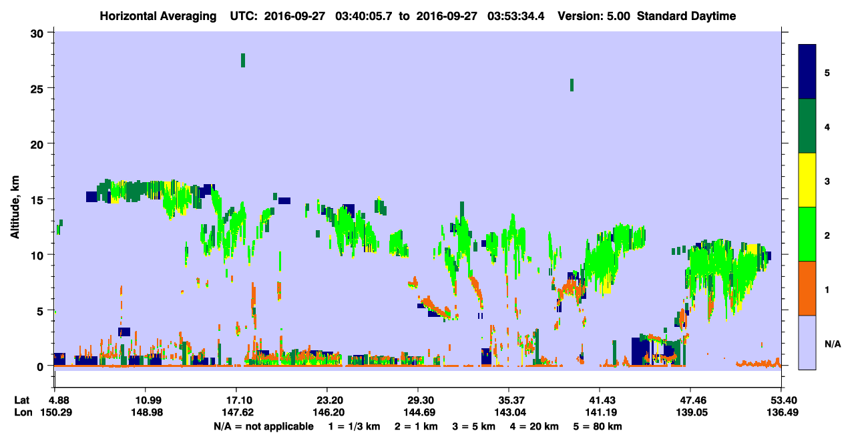Click the colorbar label 2
Image resolution: width=868 pixels, height=445 pixels.
click(x=827, y=235)
